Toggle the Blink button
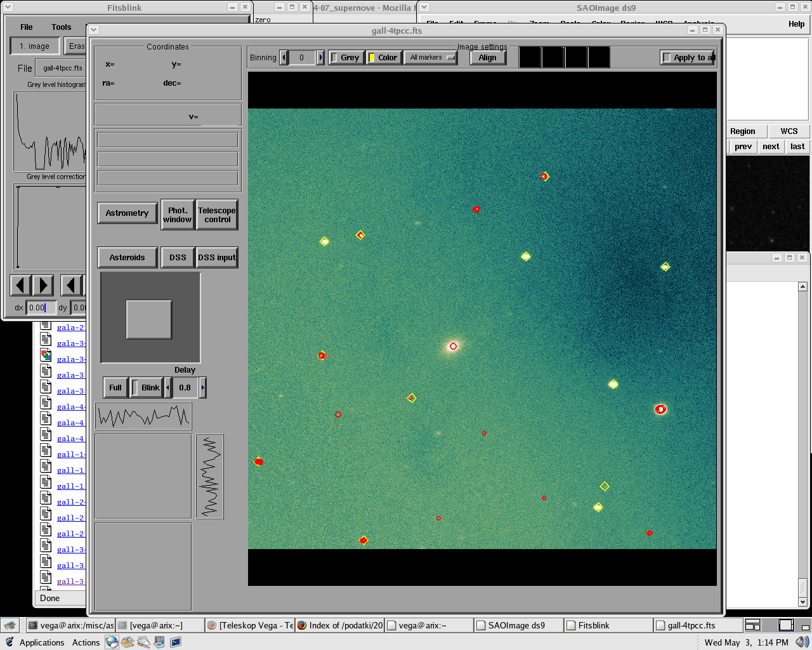This screenshot has width=812, height=650. pos(147,388)
